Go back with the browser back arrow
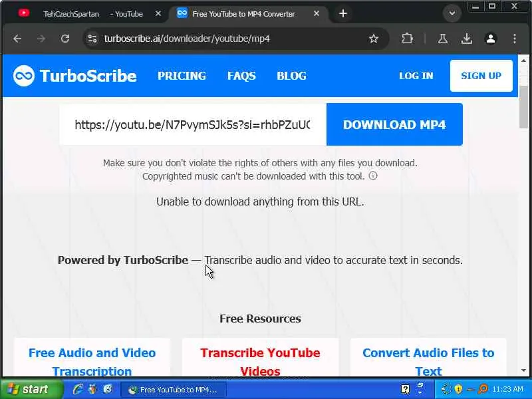This screenshot has width=532, height=399. pyautogui.click(x=17, y=39)
